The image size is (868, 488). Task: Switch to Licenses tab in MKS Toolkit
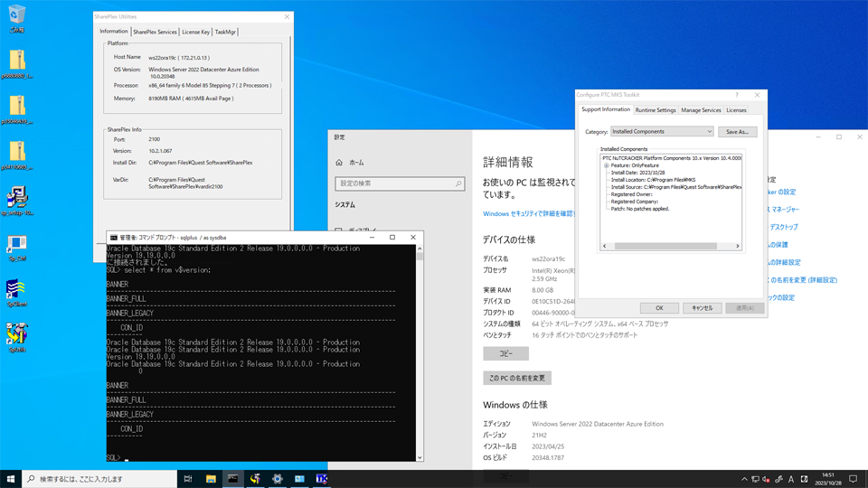click(x=736, y=110)
